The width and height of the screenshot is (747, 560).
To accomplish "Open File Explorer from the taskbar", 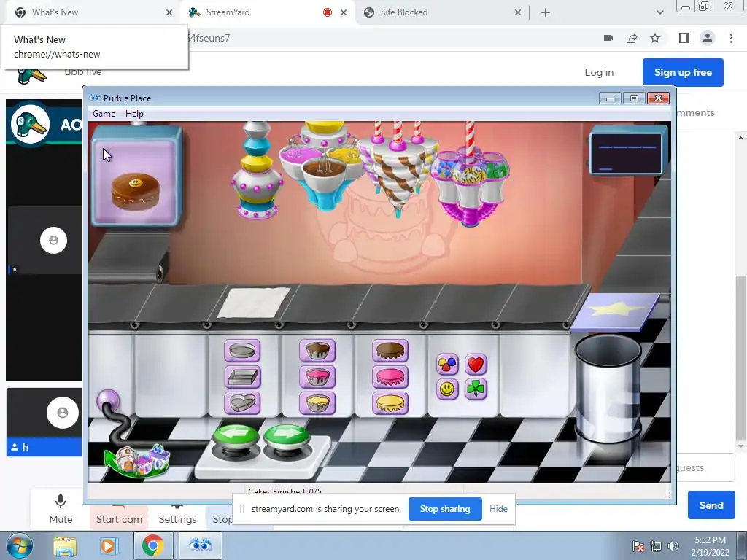I will pos(65,545).
